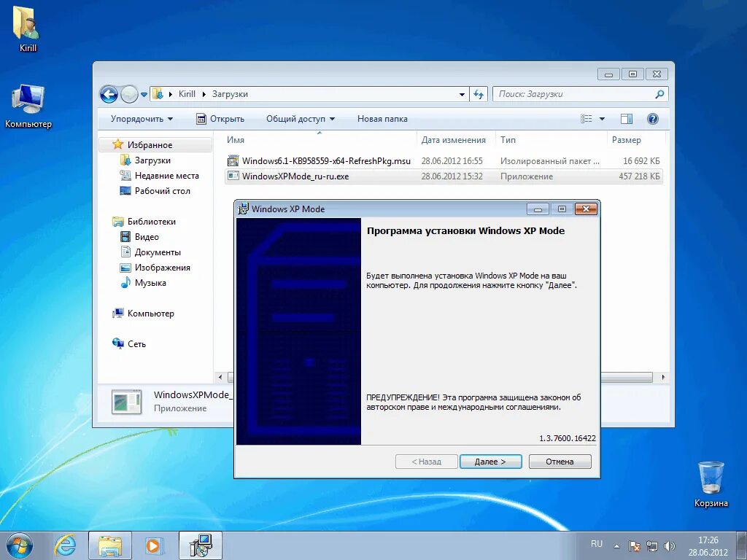The image size is (747, 560).
Task: Select Рабочий стол in navigation pane
Action: (x=163, y=190)
